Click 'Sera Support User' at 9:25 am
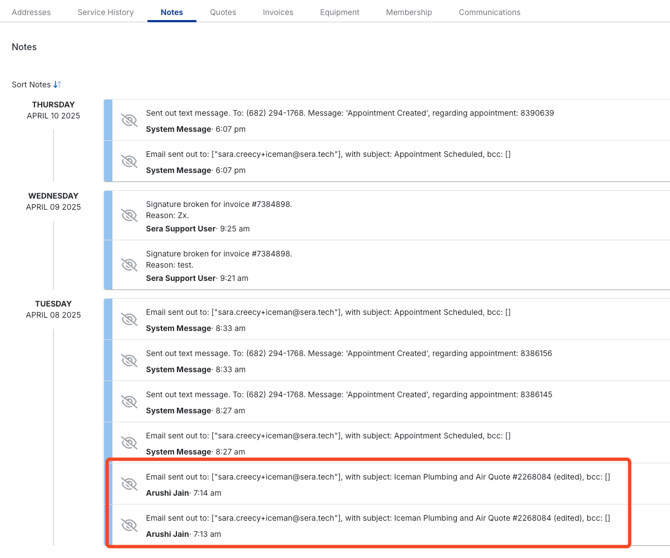 click(180, 229)
